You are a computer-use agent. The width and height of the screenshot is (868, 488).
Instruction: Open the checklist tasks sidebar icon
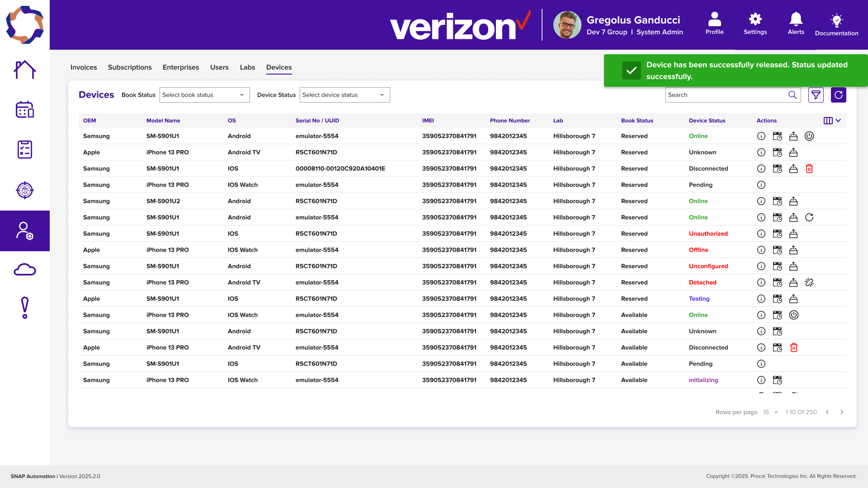[x=25, y=150]
